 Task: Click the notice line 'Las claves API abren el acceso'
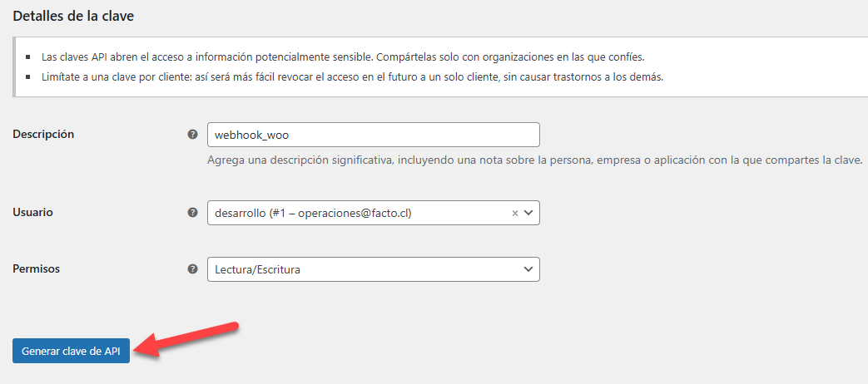coord(343,57)
